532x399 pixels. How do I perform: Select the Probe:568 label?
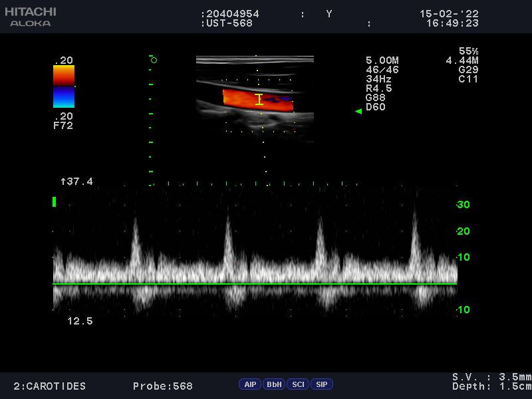point(162,386)
